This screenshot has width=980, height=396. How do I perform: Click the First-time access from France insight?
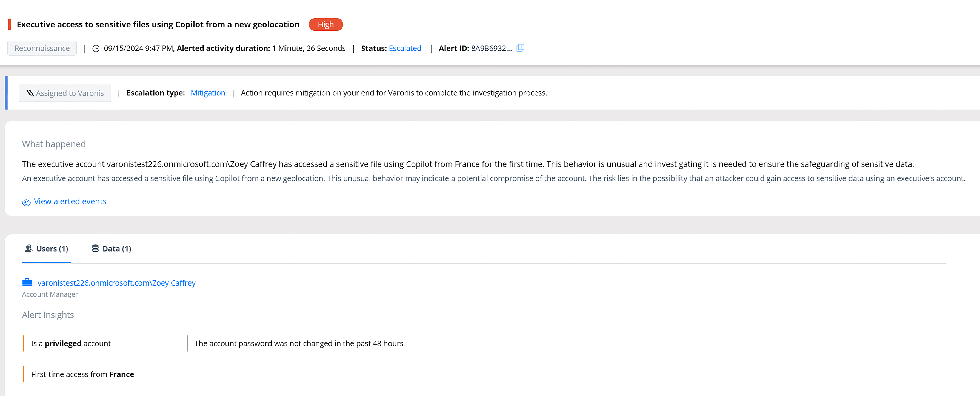tap(82, 374)
